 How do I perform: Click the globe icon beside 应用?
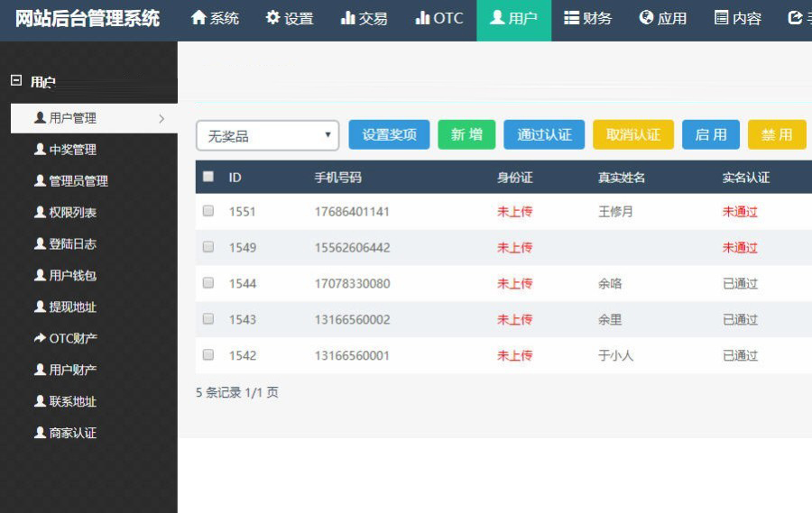pyautogui.click(x=646, y=18)
